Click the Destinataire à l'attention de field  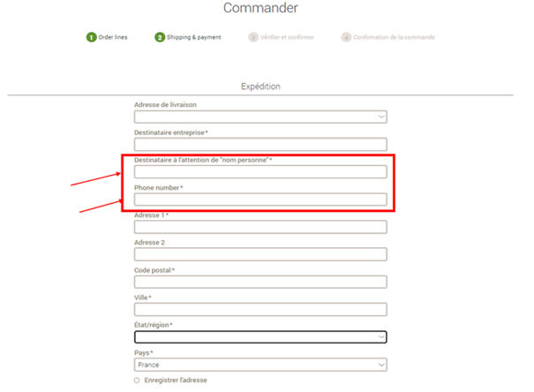click(260, 171)
